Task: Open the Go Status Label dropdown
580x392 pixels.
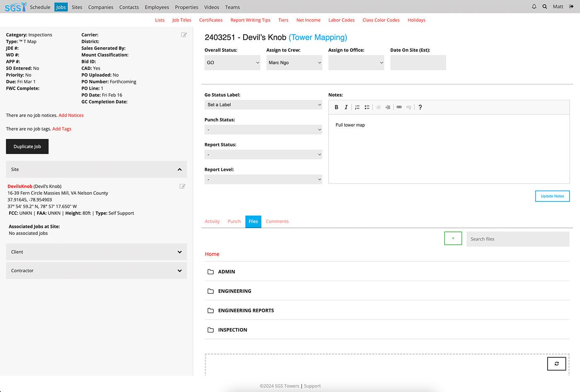Action: 263,105
